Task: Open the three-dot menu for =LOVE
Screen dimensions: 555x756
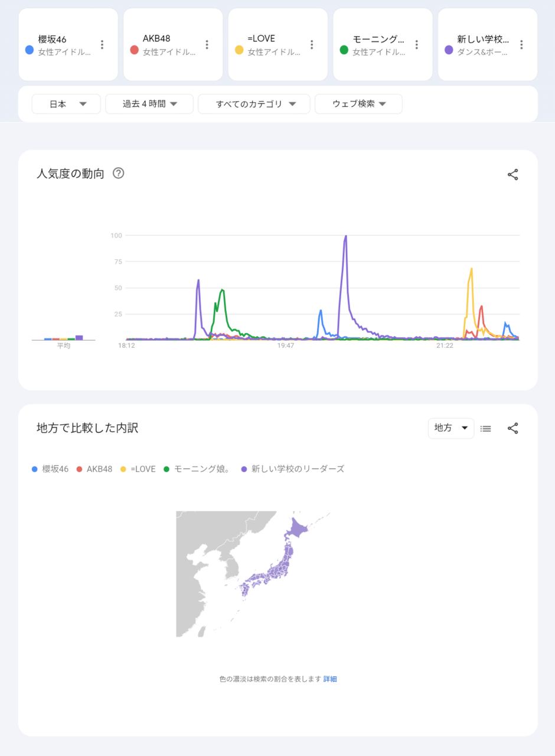Action: pyautogui.click(x=312, y=45)
